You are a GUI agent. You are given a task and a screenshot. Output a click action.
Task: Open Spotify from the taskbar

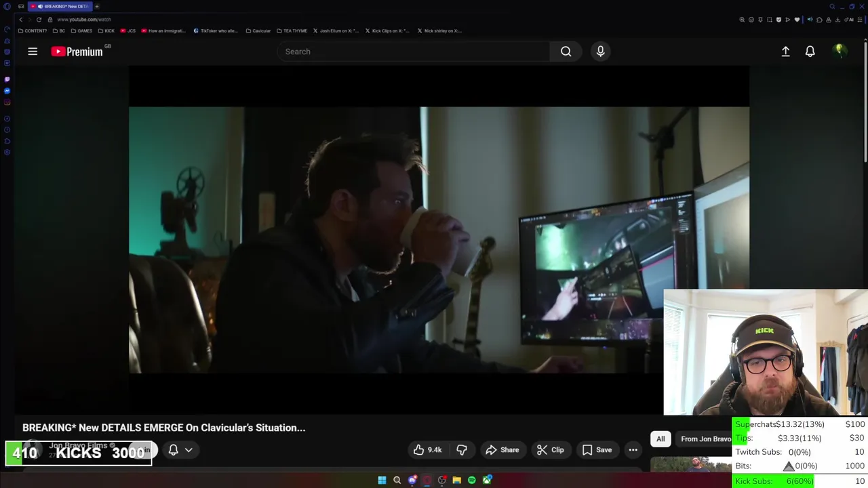(x=472, y=480)
